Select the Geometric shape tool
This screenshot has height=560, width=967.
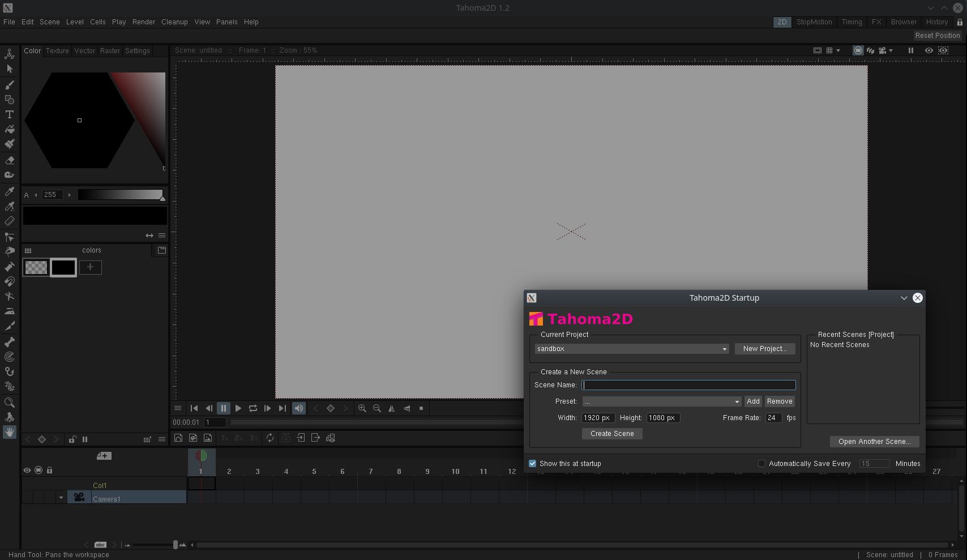10,100
